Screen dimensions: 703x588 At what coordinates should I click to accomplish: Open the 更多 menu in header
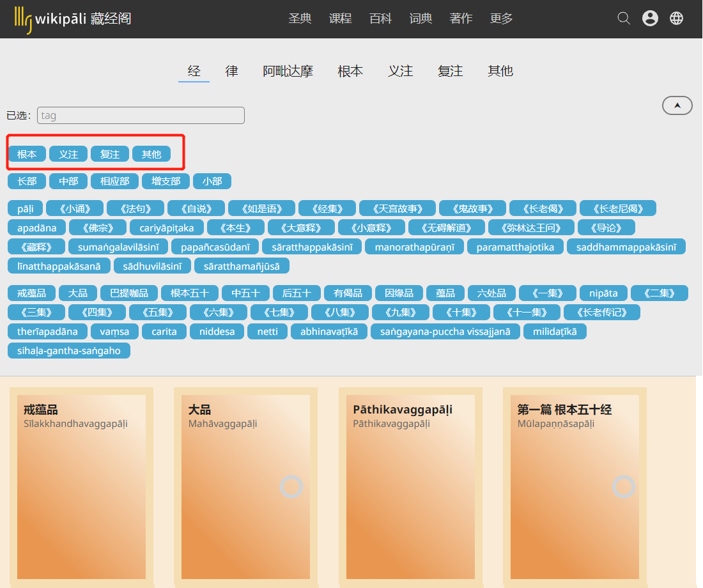tap(501, 19)
